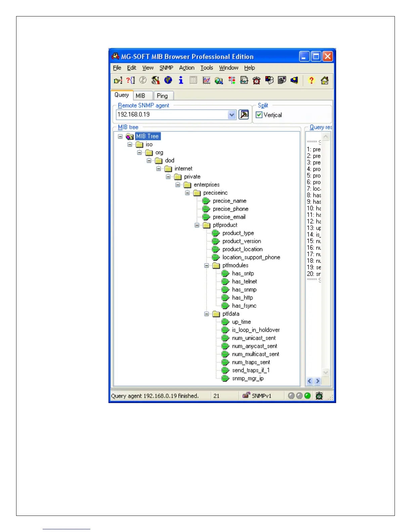Screen dimensions: 411x532
Task: Click Query results scrollbar up arrow
Action: (x=326, y=137)
